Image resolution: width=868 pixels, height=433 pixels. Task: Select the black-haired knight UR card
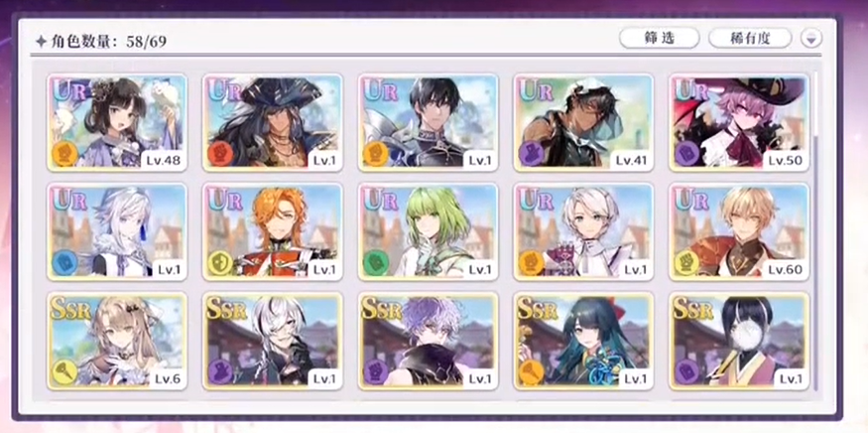(x=428, y=122)
